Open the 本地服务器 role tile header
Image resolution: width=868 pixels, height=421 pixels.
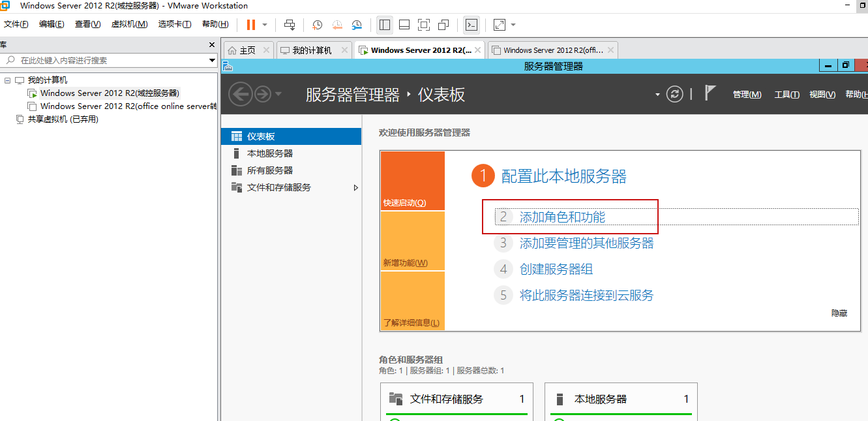(x=621, y=399)
